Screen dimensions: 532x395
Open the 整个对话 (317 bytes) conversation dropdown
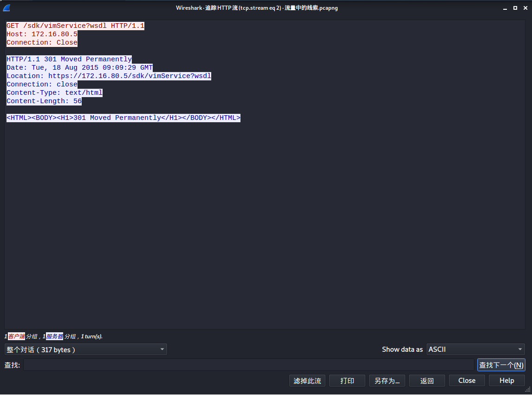[85, 349]
